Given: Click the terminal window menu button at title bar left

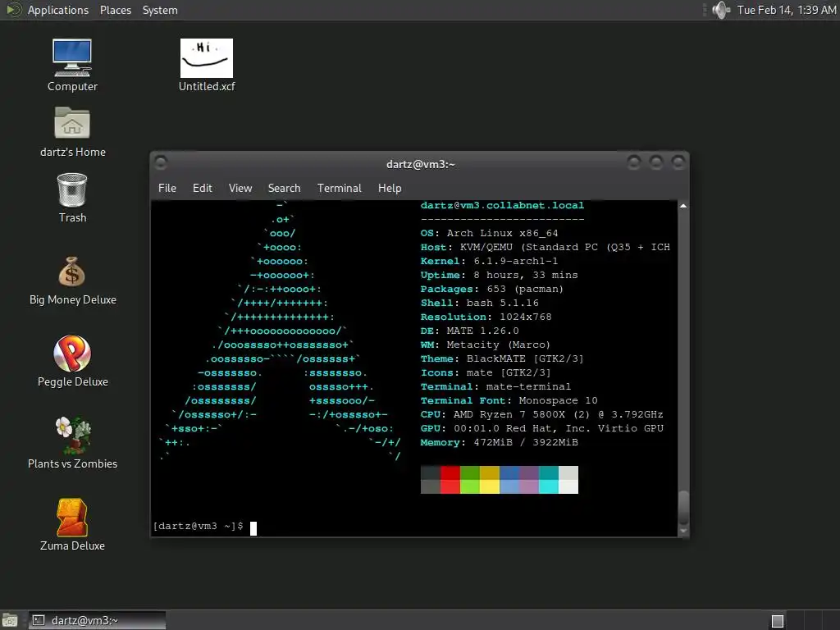Looking at the screenshot, I should 161,162.
